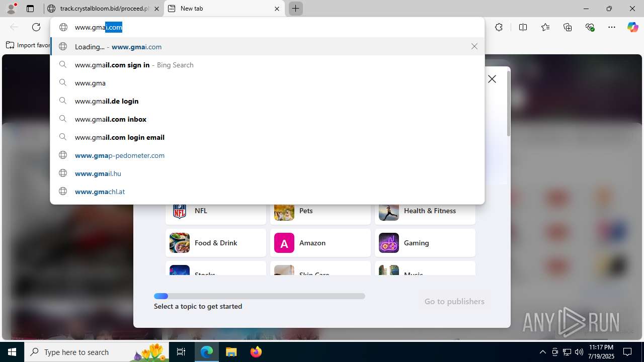Image resolution: width=644 pixels, height=362 pixels.
Task: Click the Type here to search box
Action: coord(98,352)
